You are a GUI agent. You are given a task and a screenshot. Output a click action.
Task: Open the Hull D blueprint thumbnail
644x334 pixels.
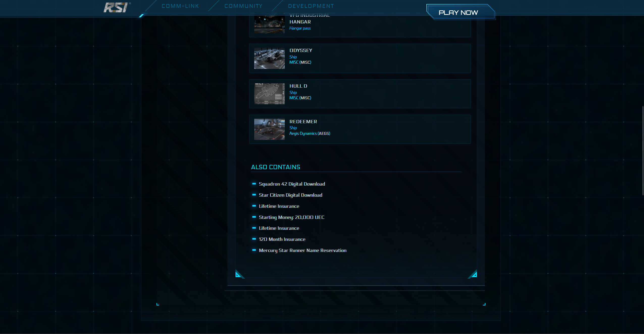tap(269, 94)
